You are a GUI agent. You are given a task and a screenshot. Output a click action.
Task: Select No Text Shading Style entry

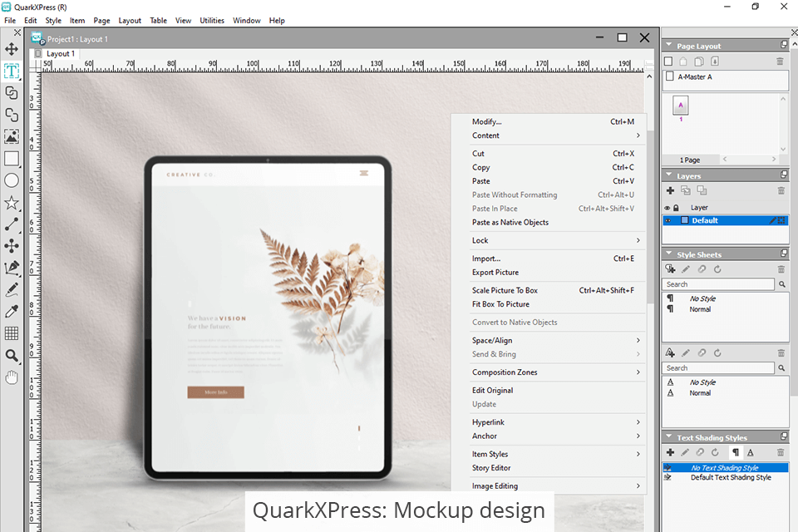point(725,467)
